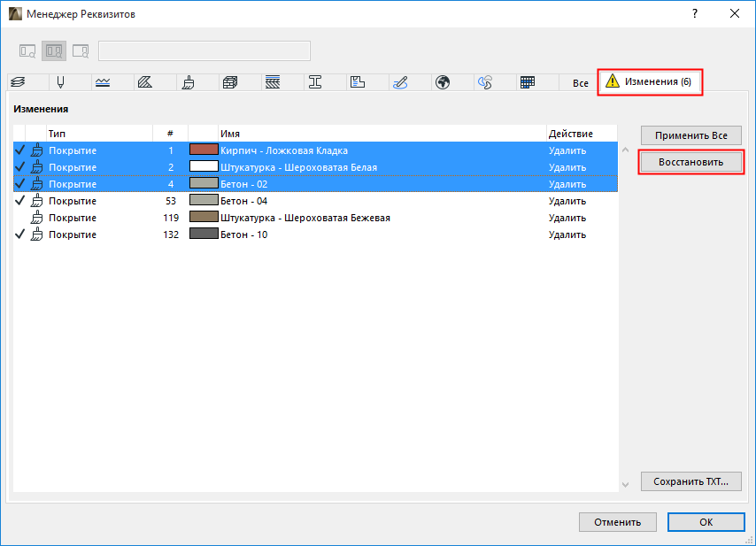
Task: Click index number 132 cell
Action: coord(171,235)
